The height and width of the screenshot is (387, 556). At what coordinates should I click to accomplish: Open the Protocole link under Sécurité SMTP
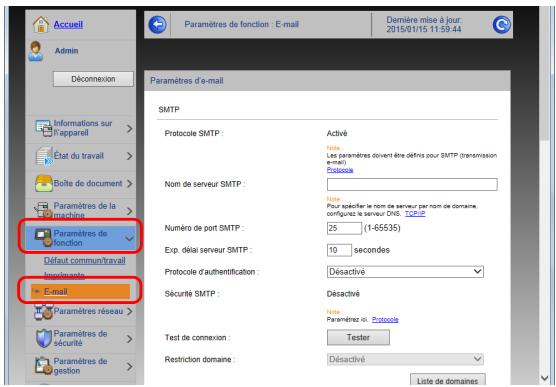point(385,320)
